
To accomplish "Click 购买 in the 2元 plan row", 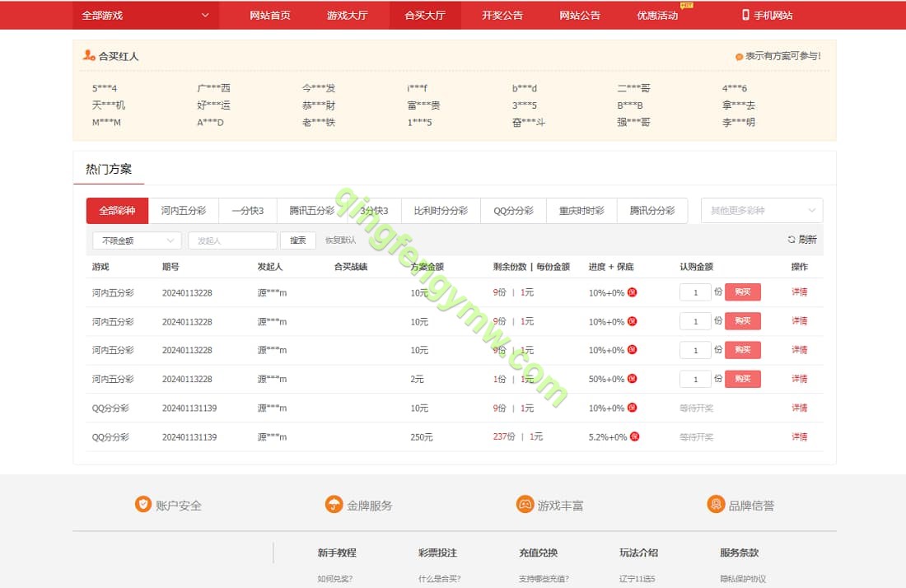I will pyautogui.click(x=742, y=379).
